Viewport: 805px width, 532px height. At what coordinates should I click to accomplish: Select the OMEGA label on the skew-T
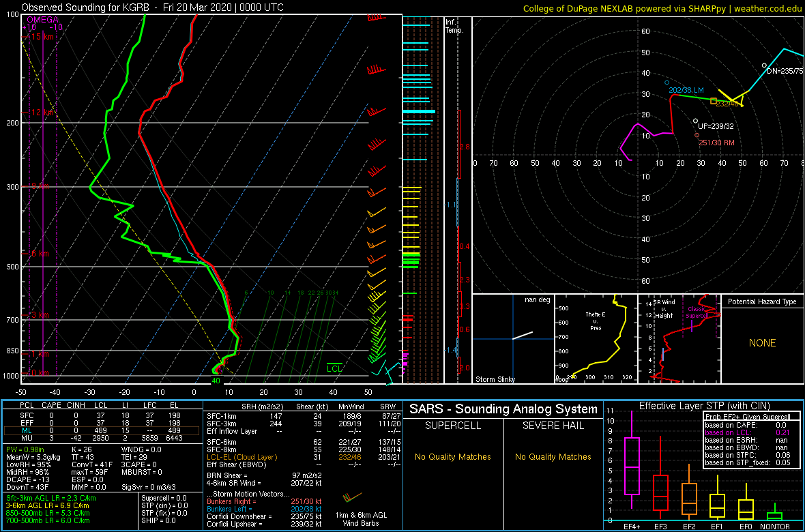pyautogui.click(x=42, y=20)
